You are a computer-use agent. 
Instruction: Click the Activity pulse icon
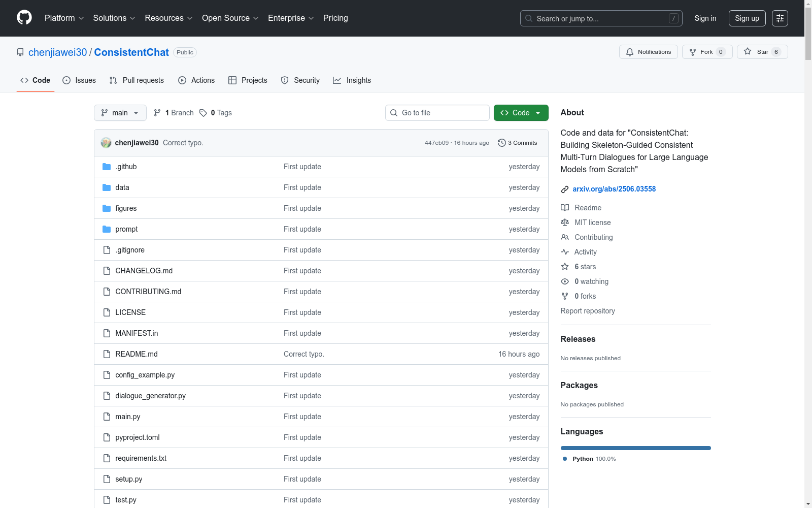565,252
